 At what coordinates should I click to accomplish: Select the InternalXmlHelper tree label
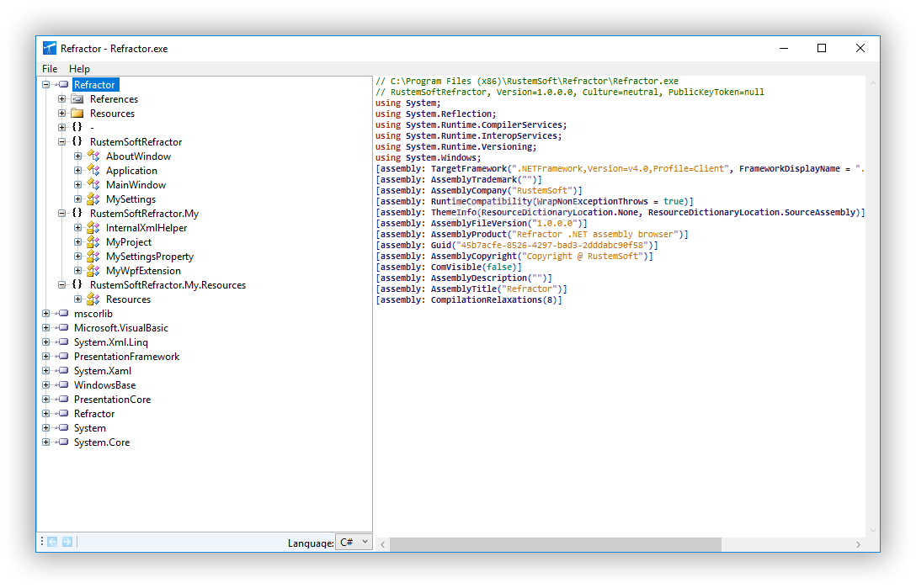click(146, 228)
